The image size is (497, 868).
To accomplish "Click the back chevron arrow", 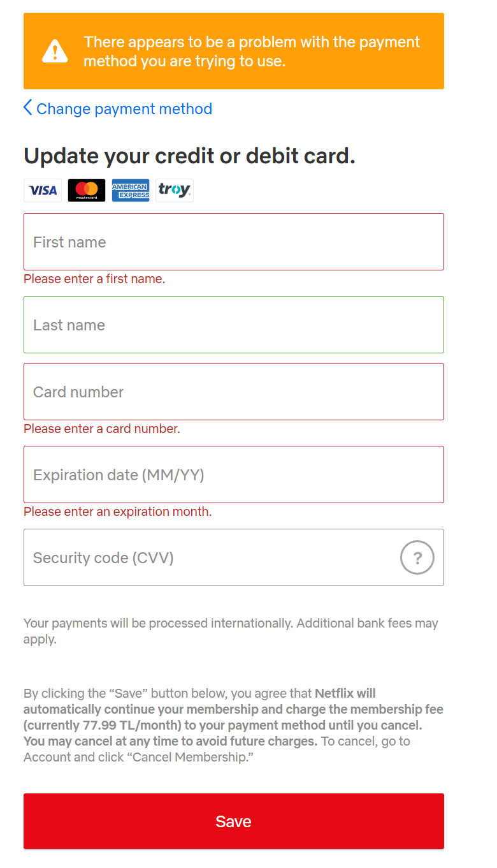I will click(27, 108).
